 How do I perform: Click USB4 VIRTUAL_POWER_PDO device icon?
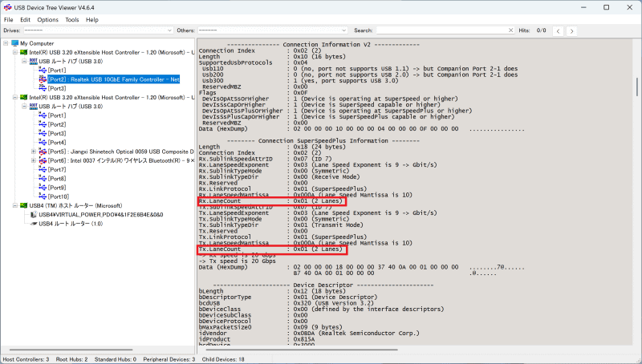34,214
